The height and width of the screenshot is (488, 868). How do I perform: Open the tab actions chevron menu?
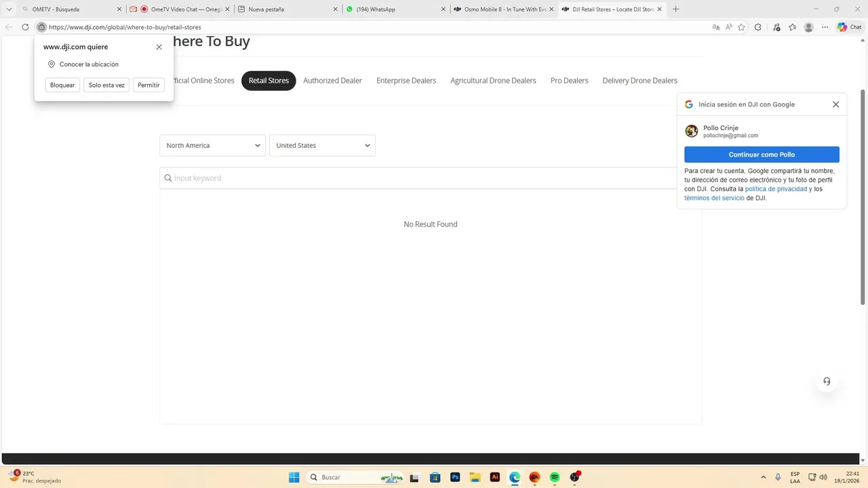[x=9, y=9]
